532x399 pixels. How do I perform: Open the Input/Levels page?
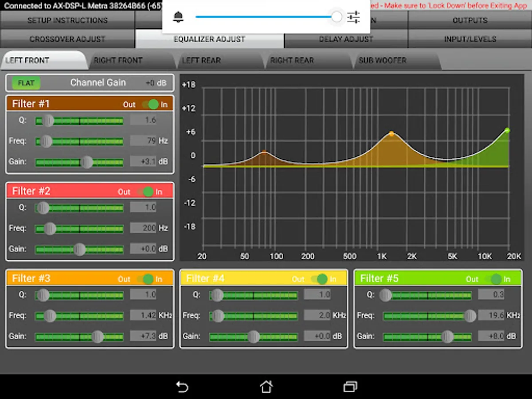pyautogui.click(x=470, y=39)
